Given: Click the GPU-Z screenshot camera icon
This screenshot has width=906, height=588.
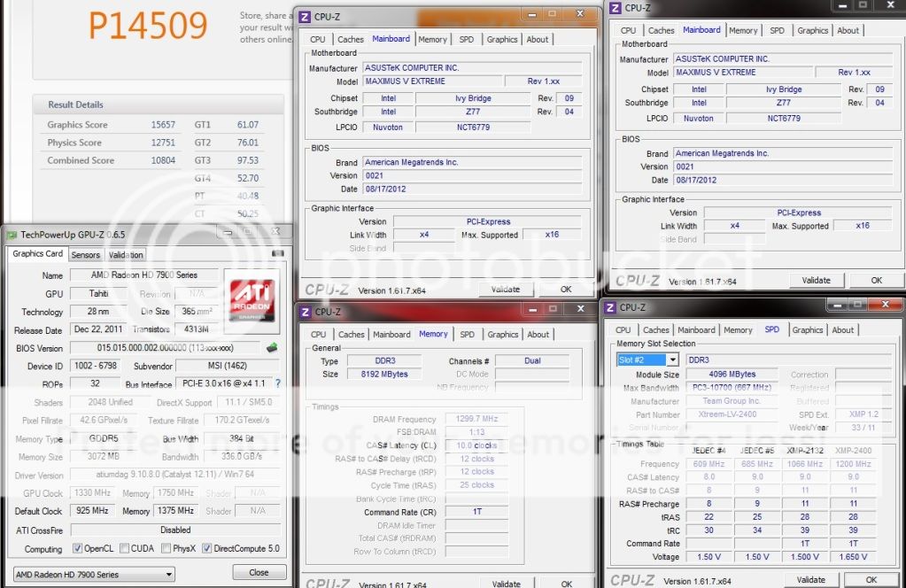Looking at the screenshot, I should click(x=277, y=254).
